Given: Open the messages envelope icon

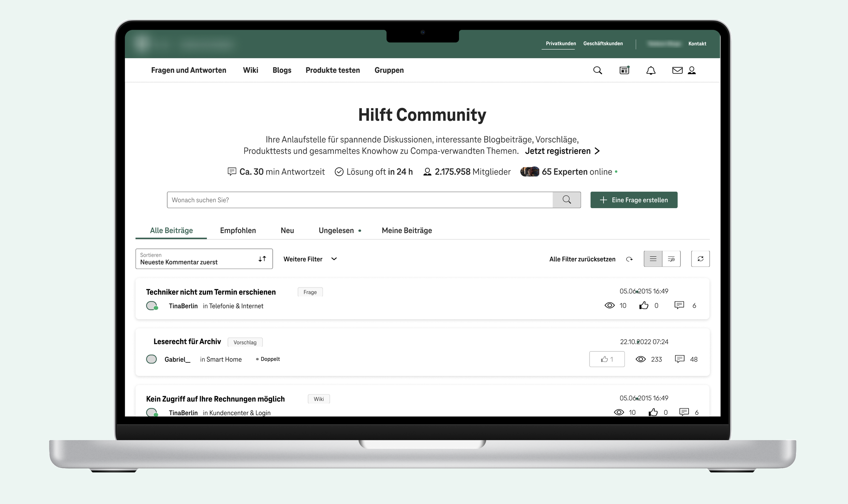Looking at the screenshot, I should (x=677, y=70).
